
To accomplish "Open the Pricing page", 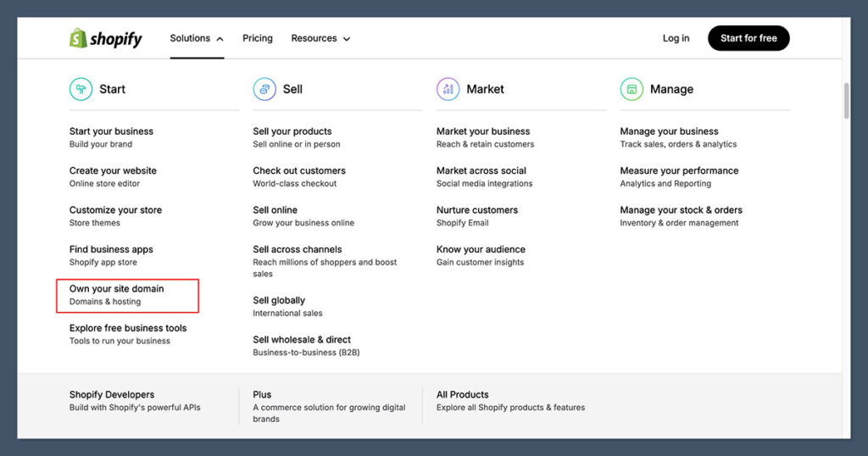I will coord(258,38).
